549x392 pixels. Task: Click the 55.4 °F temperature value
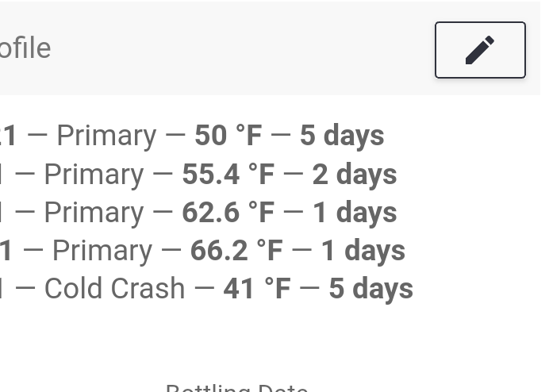pos(228,174)
